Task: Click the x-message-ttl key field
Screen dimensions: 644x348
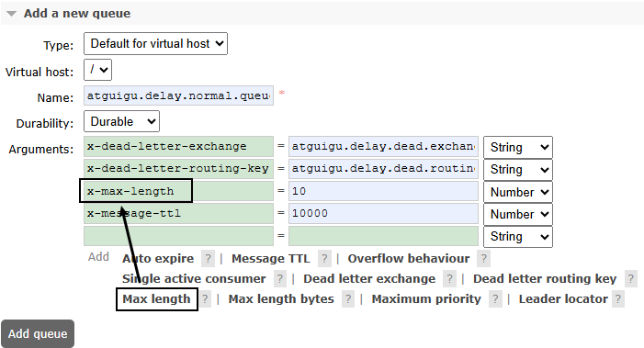Action: [178, 213]
